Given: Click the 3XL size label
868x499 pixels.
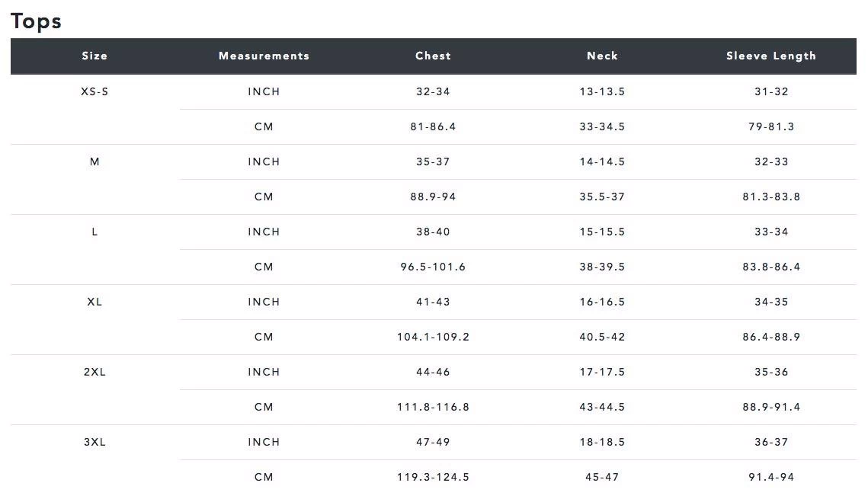Looking at the screenshot, I should point(94,442).
